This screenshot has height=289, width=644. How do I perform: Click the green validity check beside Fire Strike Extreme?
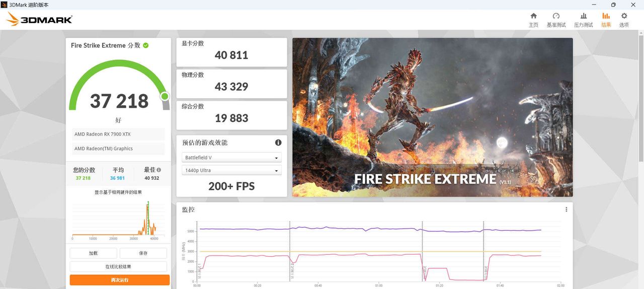click(146, 45)
